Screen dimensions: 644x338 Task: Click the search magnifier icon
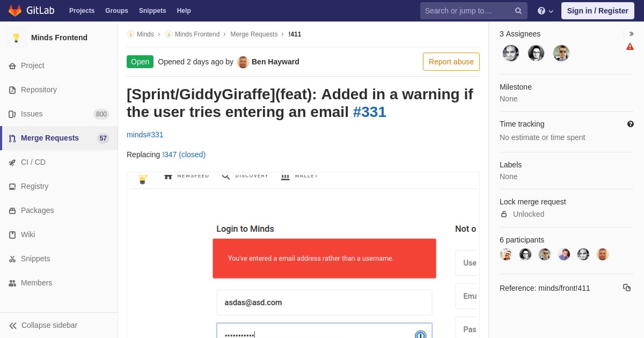(518, 11)
